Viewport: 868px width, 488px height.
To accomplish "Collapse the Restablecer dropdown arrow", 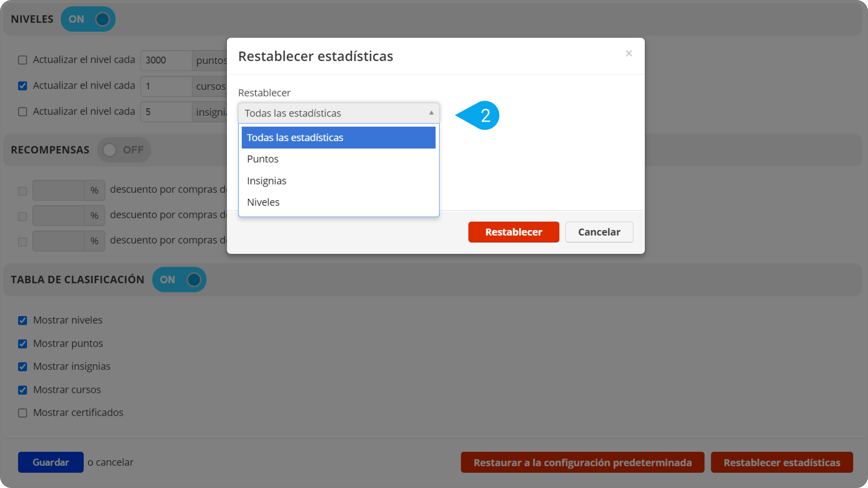I will click(431, 113).
